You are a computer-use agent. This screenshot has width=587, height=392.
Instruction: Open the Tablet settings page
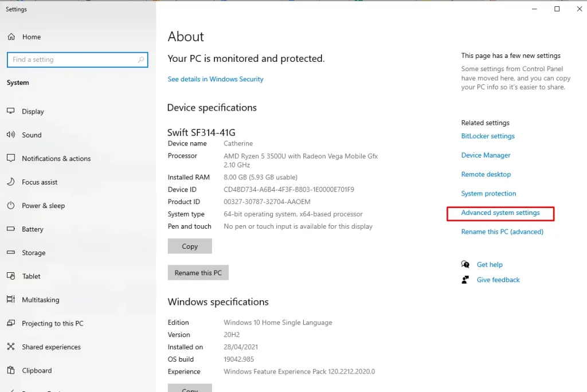pos(31,276)
